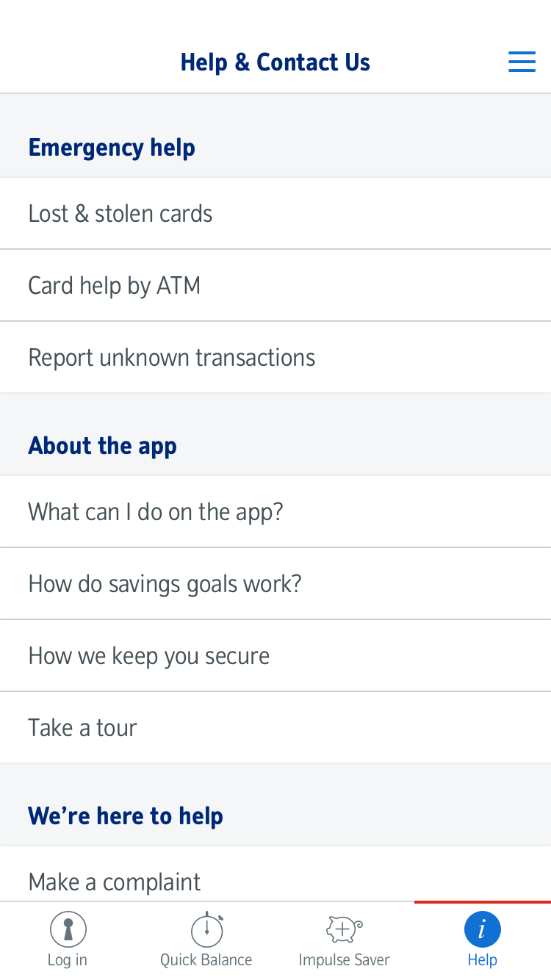The height and width of the screenshot is (980, 551).
Task: Select the Help tab label
Action: (482, 960)
